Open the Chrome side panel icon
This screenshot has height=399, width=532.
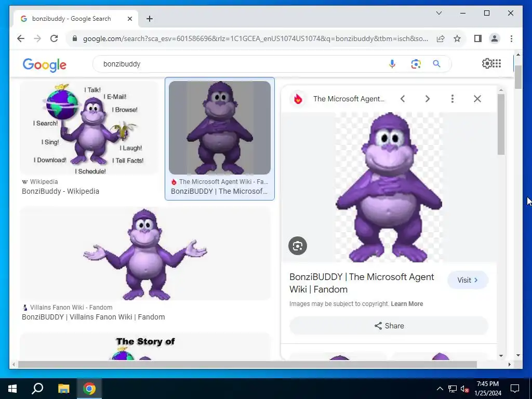[478, 38]
